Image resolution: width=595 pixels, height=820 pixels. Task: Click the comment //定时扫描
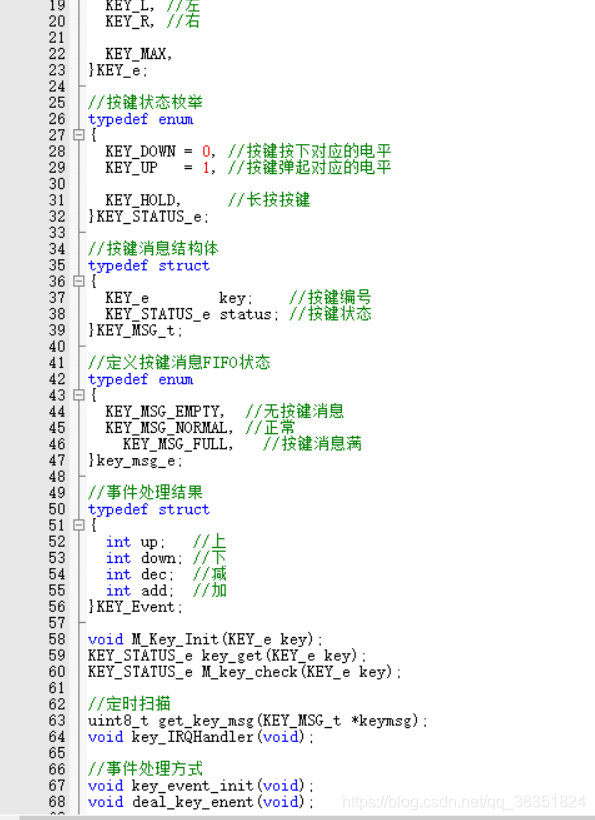tap(130, 704)
